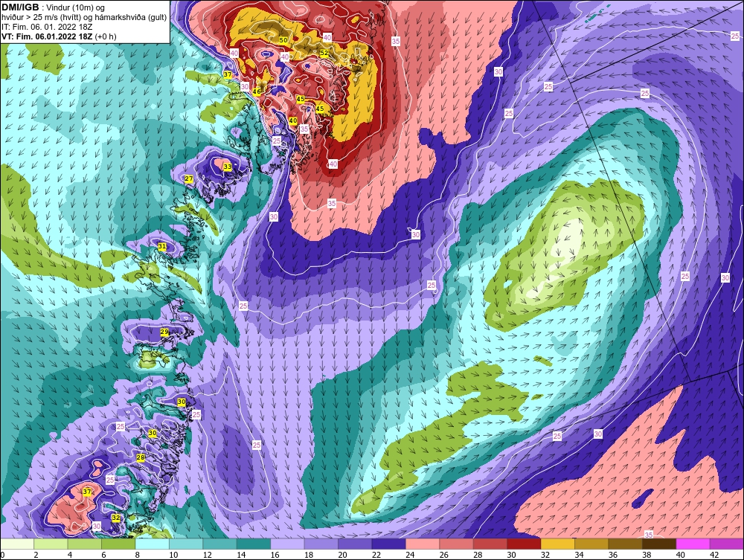
Task: Click the 22–24 m/s dark indigo legend swatch
Action: coord(389,544)
